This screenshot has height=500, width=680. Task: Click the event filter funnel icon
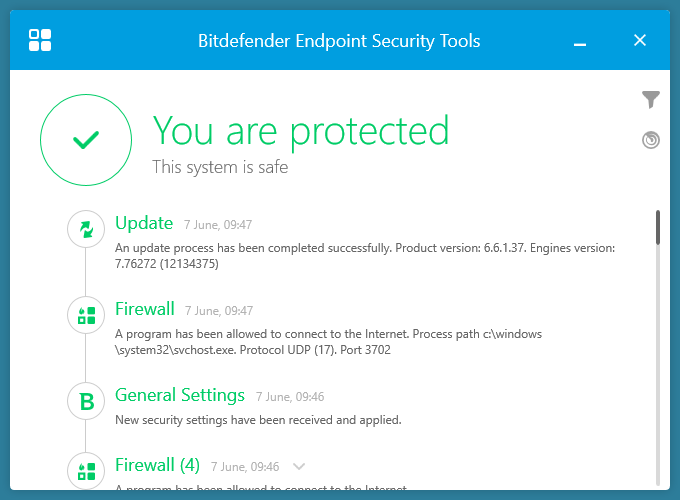(x=651, y=99)
